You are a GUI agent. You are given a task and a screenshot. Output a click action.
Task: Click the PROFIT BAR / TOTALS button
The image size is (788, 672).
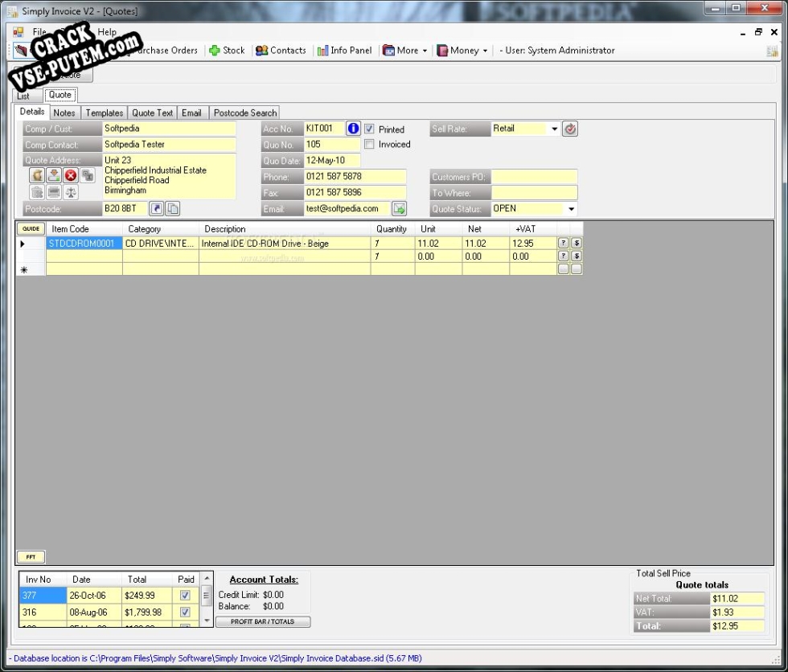click(263, 622)
